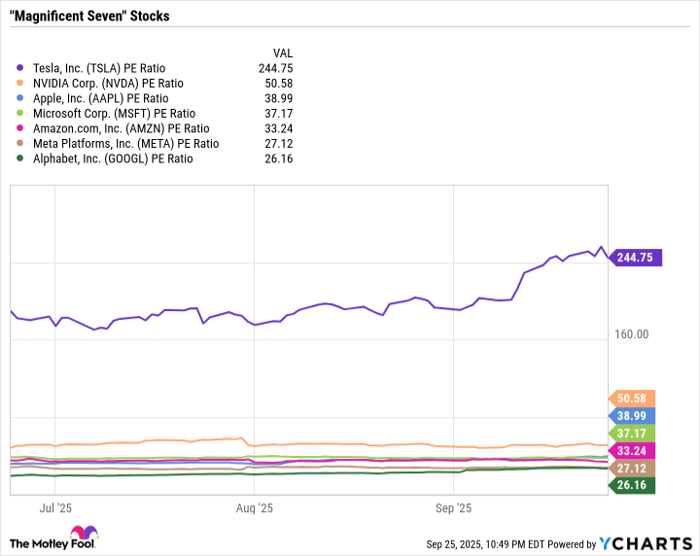Select the Alphabet, Inc. (GOOGL) PE Ratio label
This screenshot has height=556, width=700.
pos(113,158)
